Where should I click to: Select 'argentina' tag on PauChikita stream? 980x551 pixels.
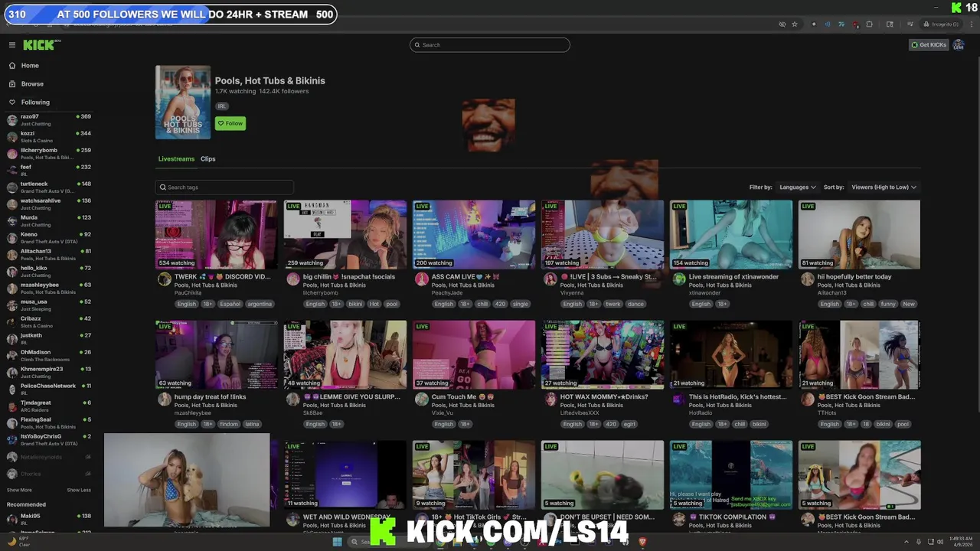click(260, 304)
